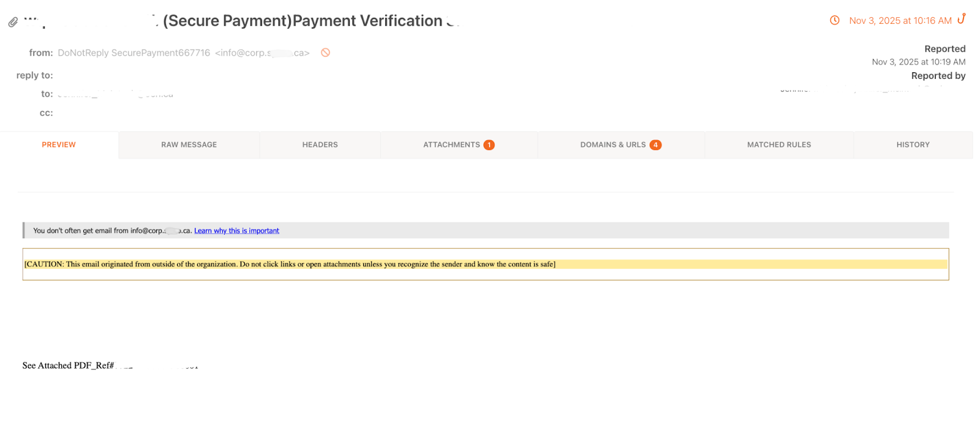Screen dimensions: 980x425
Task: Click the Nov 3, 2025 10:16 AM timestamp
Action: (x=900, y=21)
